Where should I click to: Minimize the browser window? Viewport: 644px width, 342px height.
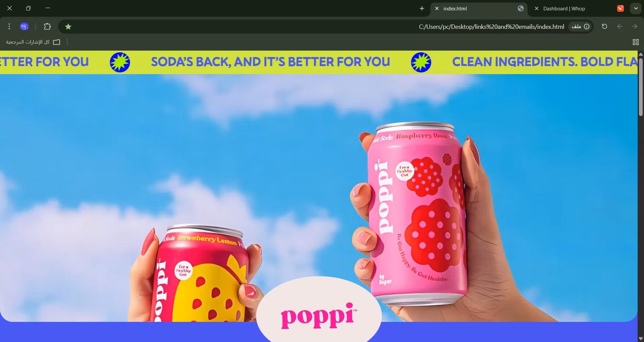tap(48, 8)
